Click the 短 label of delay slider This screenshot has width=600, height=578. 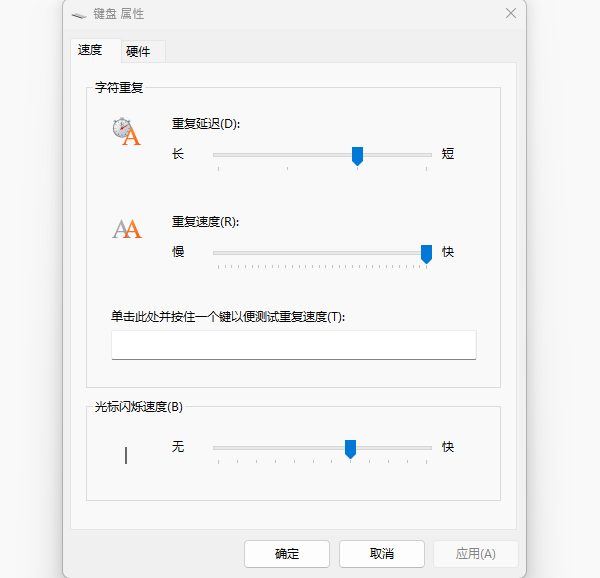click(448, 154)
